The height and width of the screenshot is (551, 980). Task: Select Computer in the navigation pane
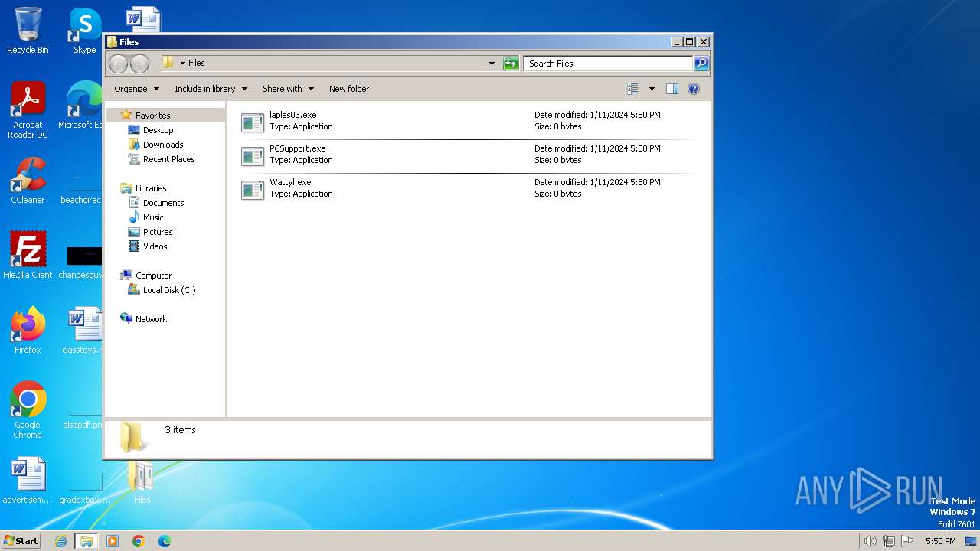(153, 275)
